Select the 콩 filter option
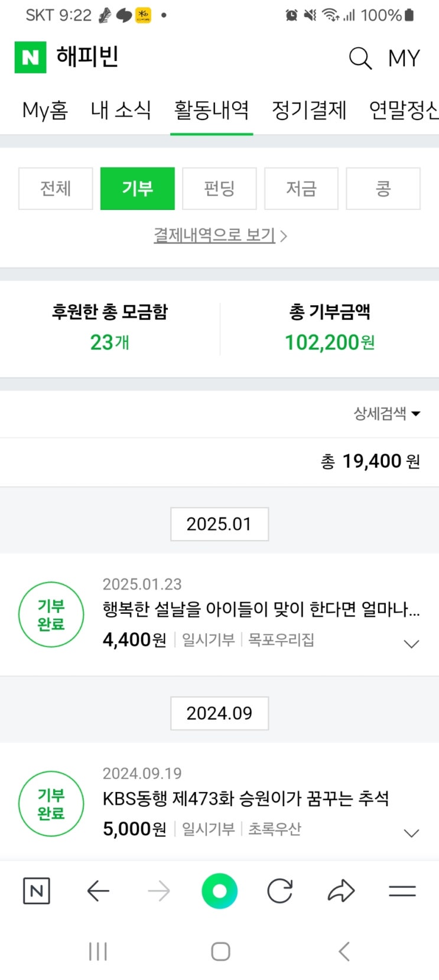This screenshot has width=439, height=980. pos(383,189)
